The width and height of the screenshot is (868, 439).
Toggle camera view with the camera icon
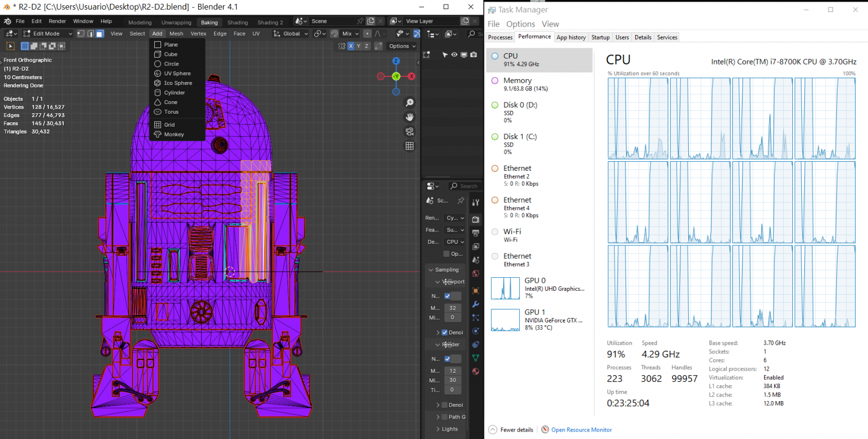(x=410, y=131)
